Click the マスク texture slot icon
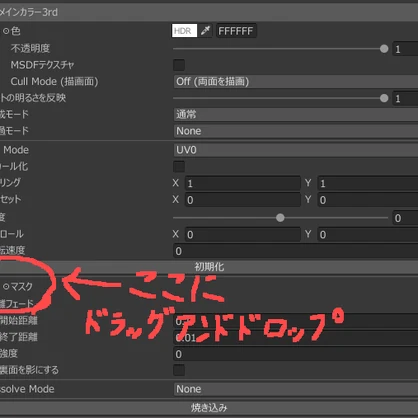This screenshot has width=418, height=418. pos(6,286)
